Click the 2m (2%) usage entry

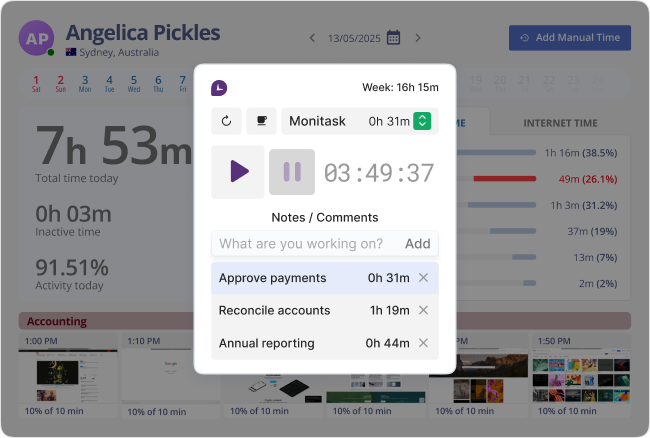tap(598, 283)
